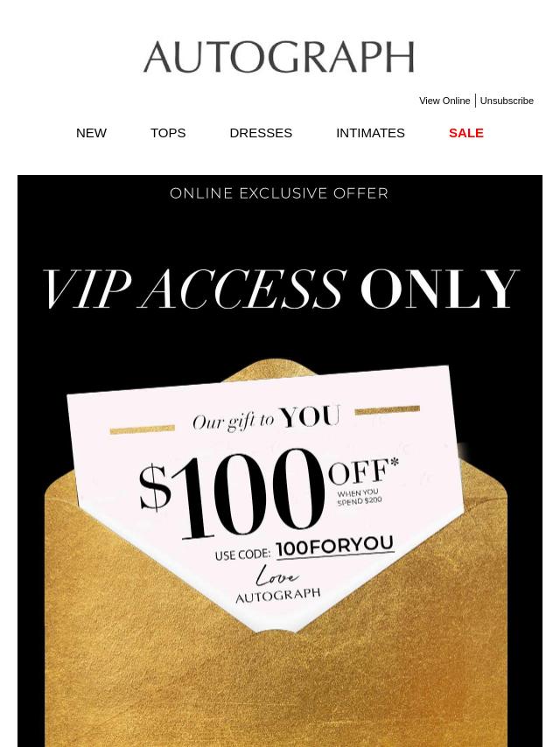Open the View Online link
The height and width of the screenshot is (747, 560).
pyautogui.click(x=444, y=101)
